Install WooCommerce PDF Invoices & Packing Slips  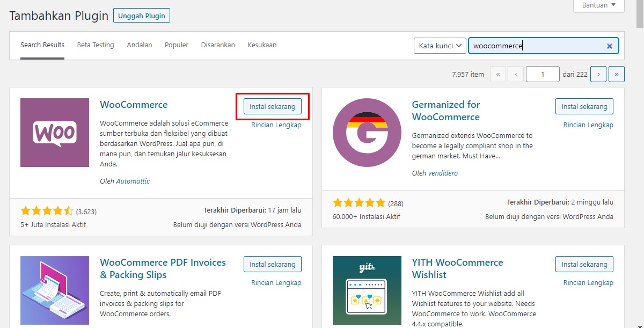(273, 264)
